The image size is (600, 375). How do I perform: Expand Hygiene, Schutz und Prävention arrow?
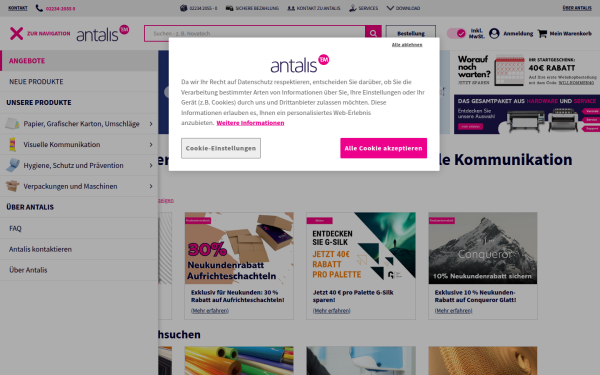(x=151, y=165)
